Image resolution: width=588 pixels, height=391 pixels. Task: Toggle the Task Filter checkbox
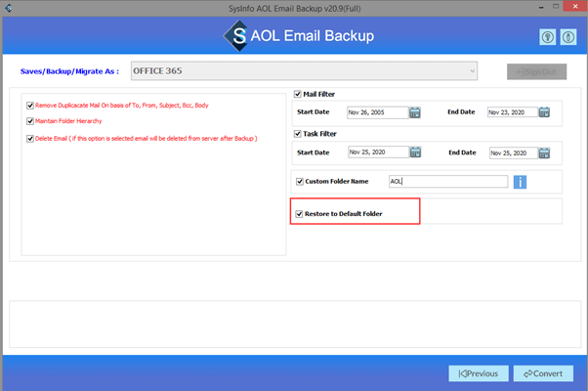tap(298, 134)
